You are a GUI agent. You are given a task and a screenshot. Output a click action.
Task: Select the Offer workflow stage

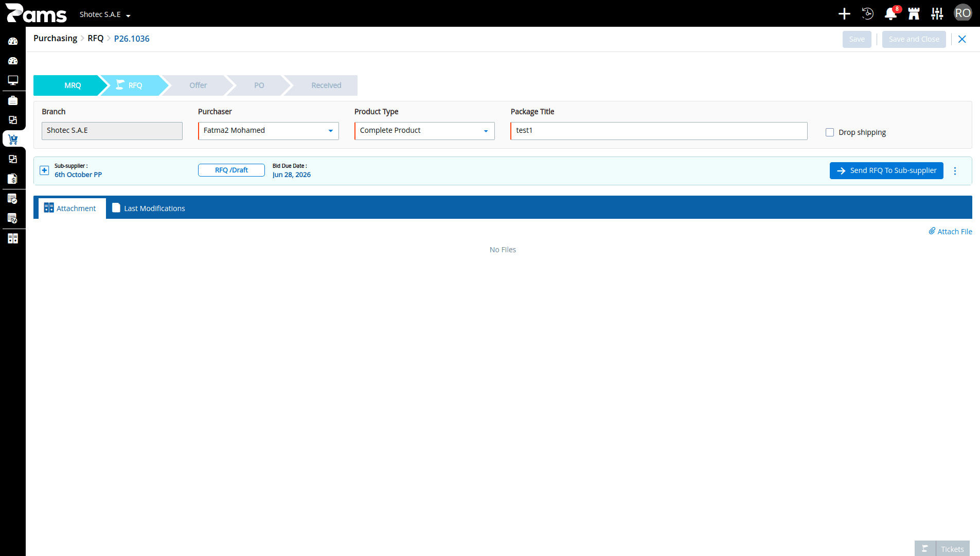pyautogui.click(x=198, y=85)
